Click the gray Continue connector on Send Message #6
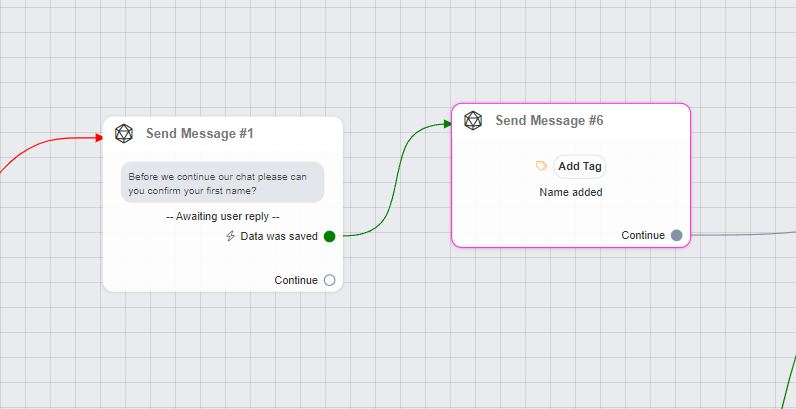Viewport: 796px width, 409px height. [x=677, y=235]
